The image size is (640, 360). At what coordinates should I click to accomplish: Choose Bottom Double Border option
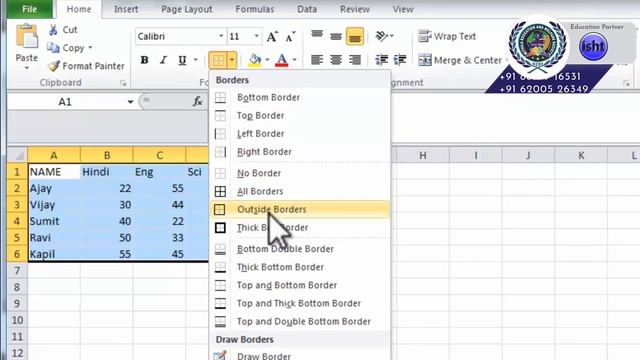[x=300, y=249]
